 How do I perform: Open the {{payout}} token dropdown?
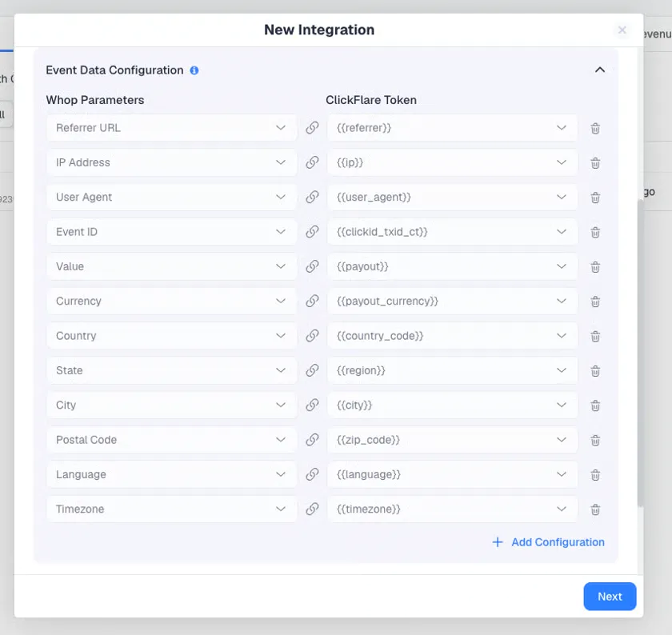(x=452, y=266)
